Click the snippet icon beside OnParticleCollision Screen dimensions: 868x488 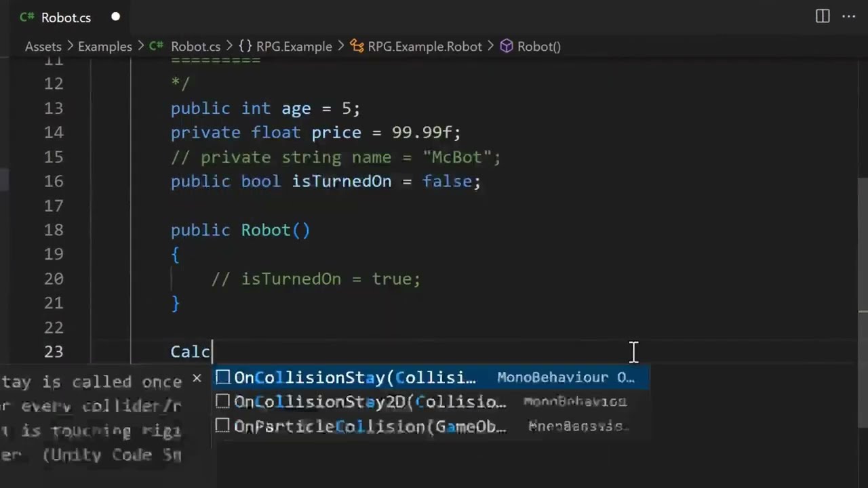pyautogui.click(x=222, y=426)
